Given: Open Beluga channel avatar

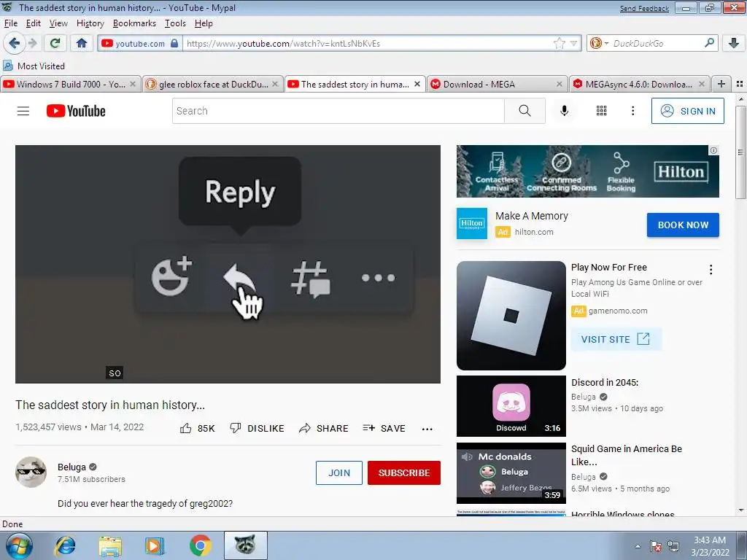Looking at the screenshot, I should point(31,472).
